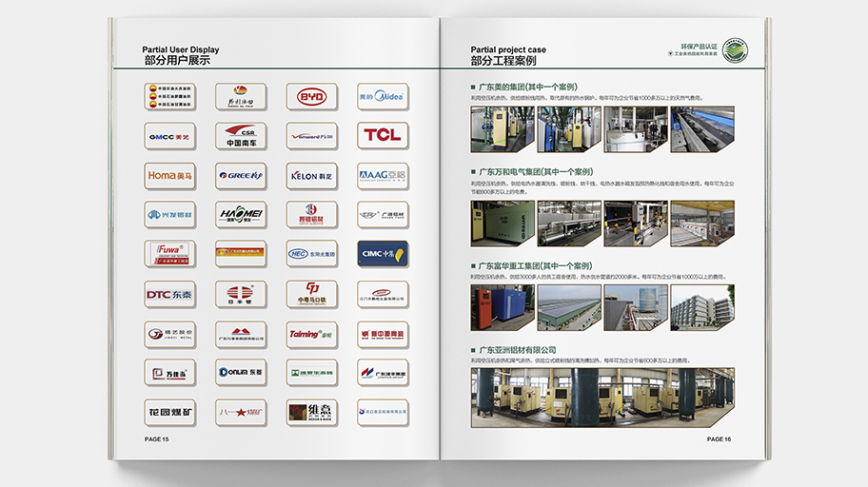Open the grey dormitory buildings photo
This screenshot has height=487, width=868.
pos(702,307)
